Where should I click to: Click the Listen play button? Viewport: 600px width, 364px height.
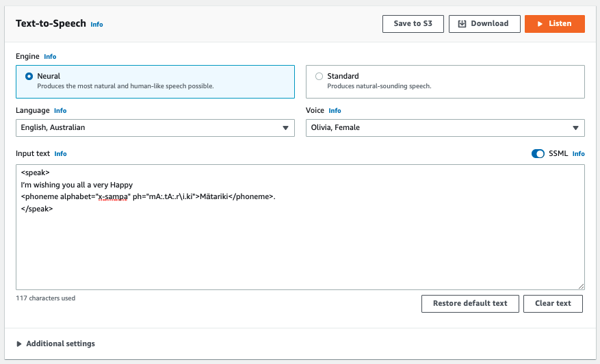pos(554,23)
